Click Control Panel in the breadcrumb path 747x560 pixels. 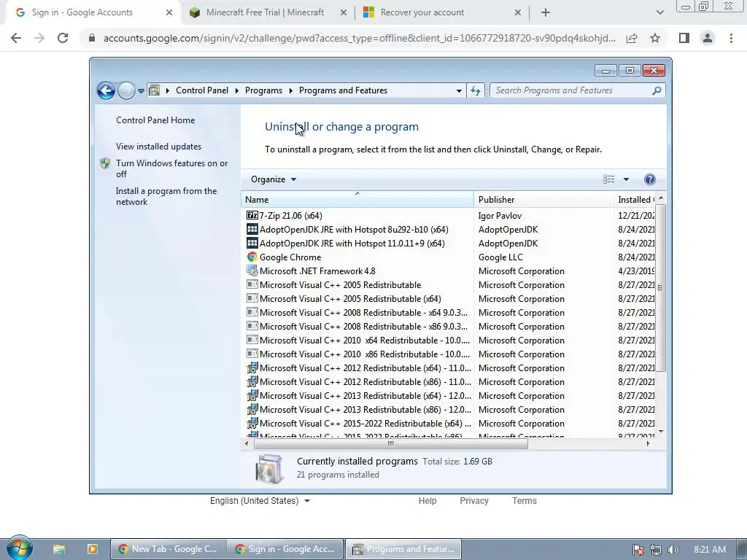[202, 90]
